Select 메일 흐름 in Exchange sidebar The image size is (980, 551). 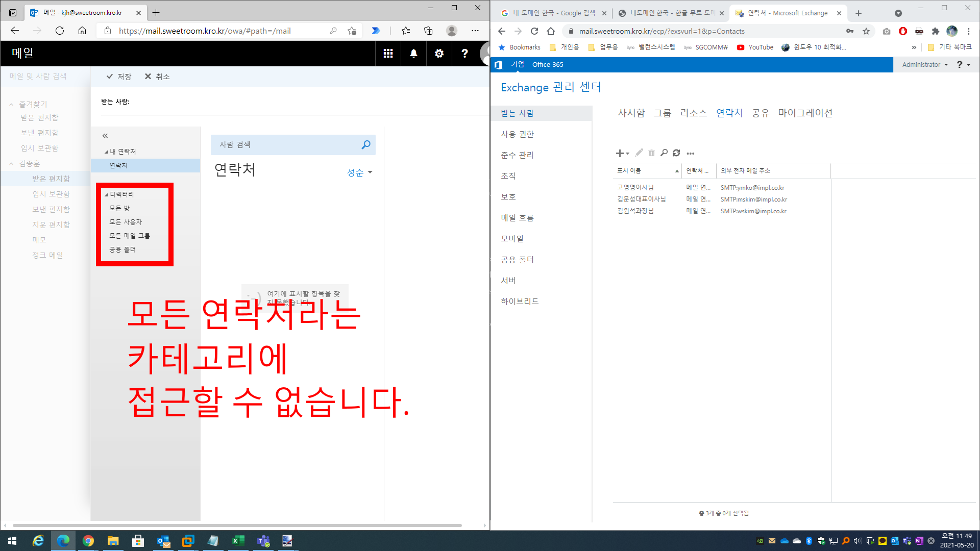[517, 218]
